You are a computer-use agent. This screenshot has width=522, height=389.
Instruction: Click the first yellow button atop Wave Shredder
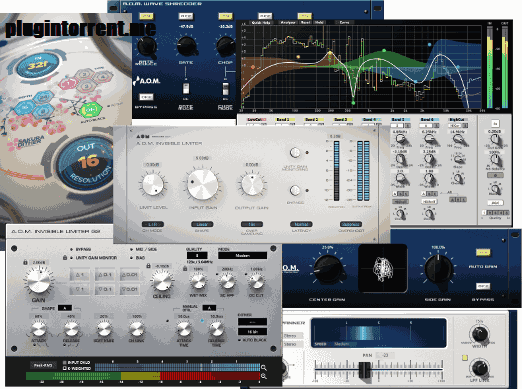pos(146,16)
